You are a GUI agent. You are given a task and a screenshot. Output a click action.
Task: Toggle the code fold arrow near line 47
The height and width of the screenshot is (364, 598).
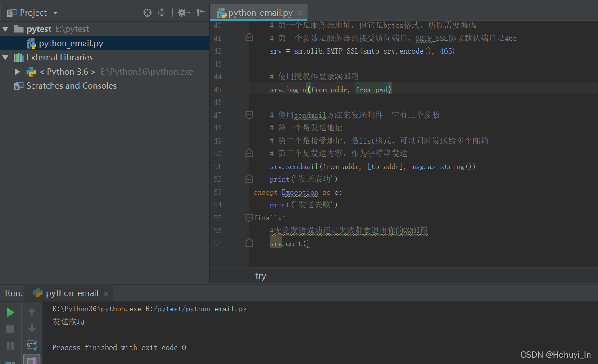click(249, 115)
